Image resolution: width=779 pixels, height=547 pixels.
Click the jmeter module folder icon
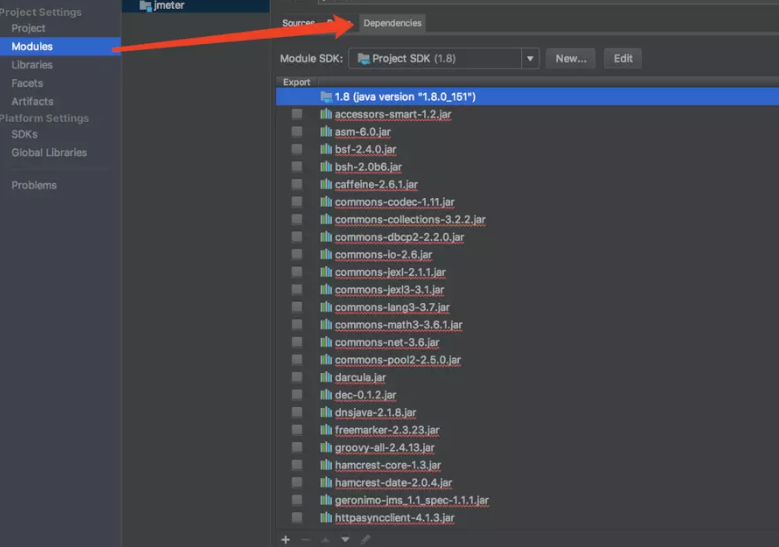(145, 5)
